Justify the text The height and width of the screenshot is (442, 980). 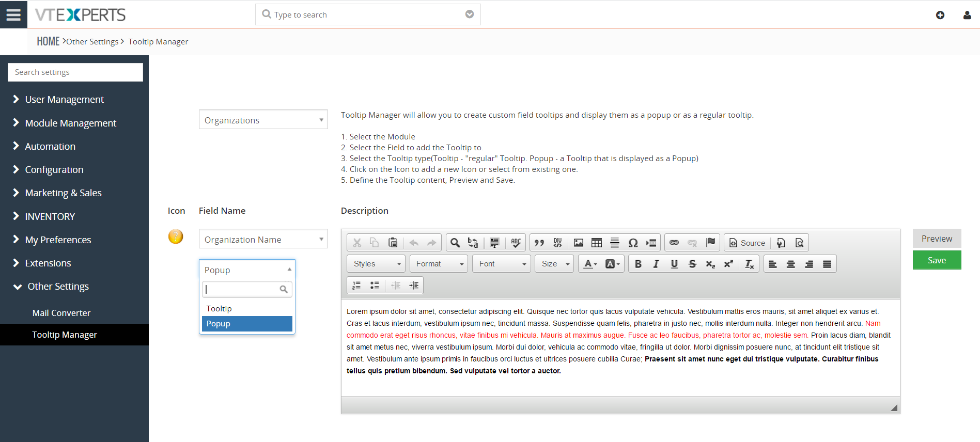(x=827, y=264)
